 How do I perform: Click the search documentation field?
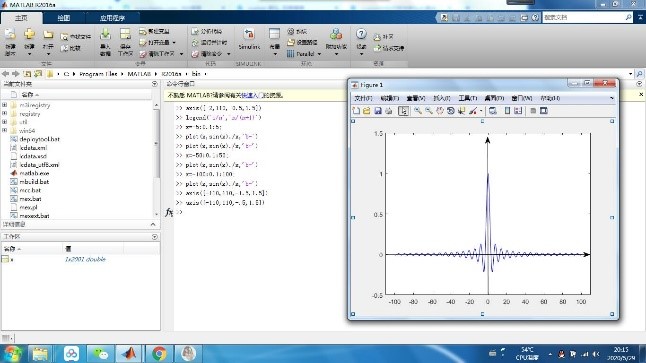pos(584,17)
